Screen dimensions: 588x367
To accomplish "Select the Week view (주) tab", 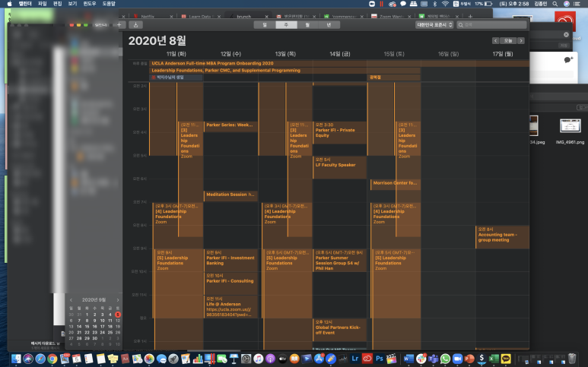I will 286,25.
